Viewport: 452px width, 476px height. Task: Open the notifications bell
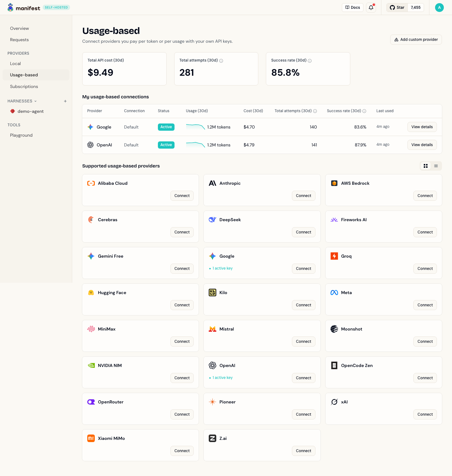coord(371,8)
